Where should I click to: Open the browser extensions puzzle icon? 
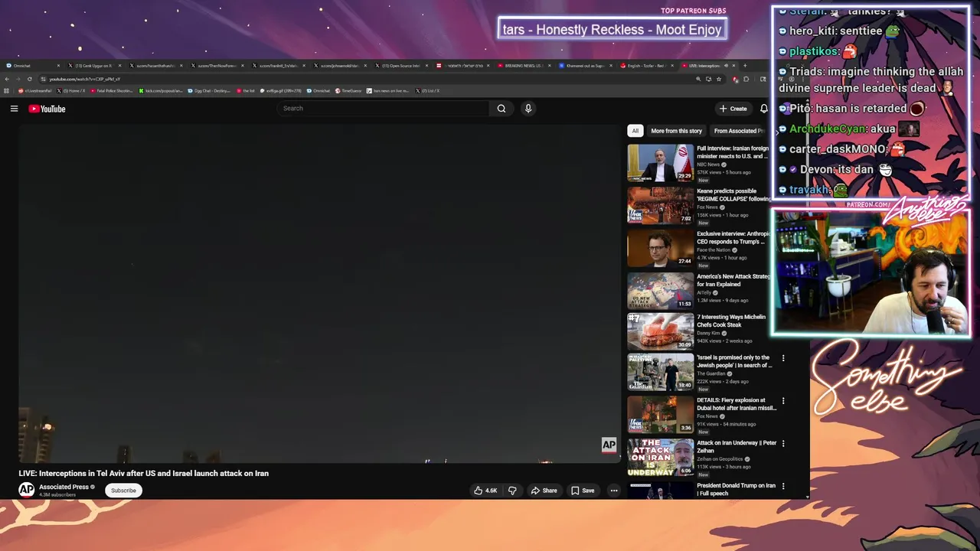click(x=746, y=79)
